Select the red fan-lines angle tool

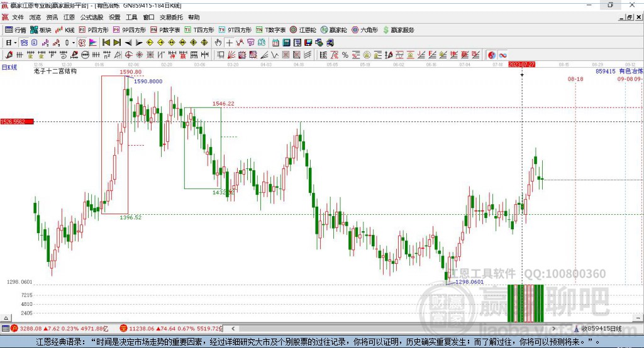pos(231,55)
